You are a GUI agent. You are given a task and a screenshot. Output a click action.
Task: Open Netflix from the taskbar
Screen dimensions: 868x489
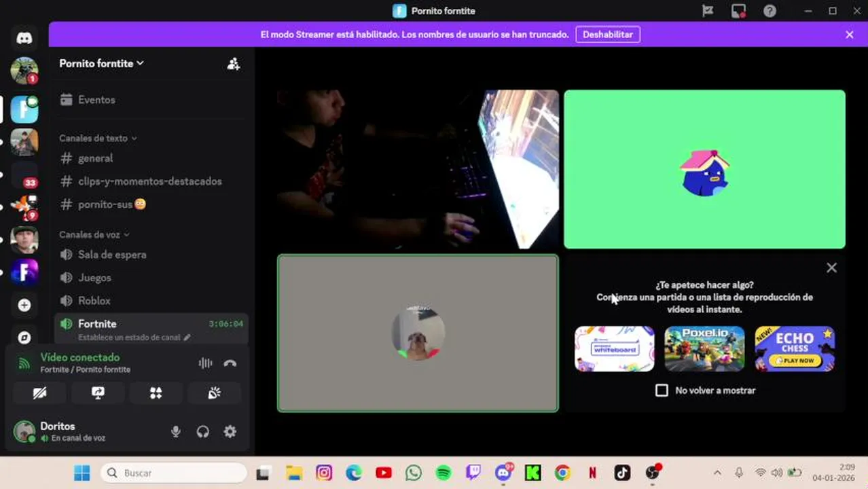click(x=592, y=473)
